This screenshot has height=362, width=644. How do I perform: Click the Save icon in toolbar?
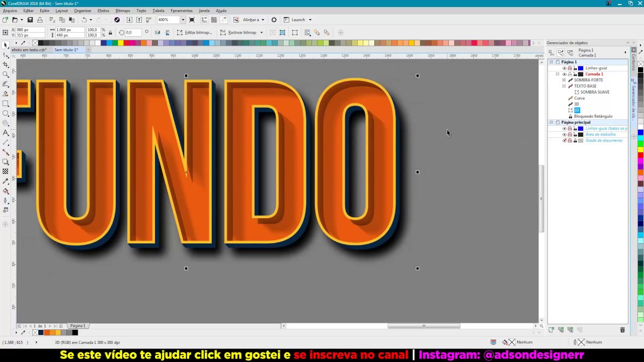coord(30,20)
